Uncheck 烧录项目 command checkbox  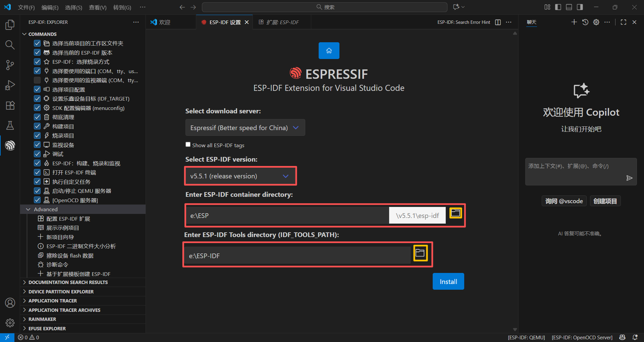(x=37, y=135)
